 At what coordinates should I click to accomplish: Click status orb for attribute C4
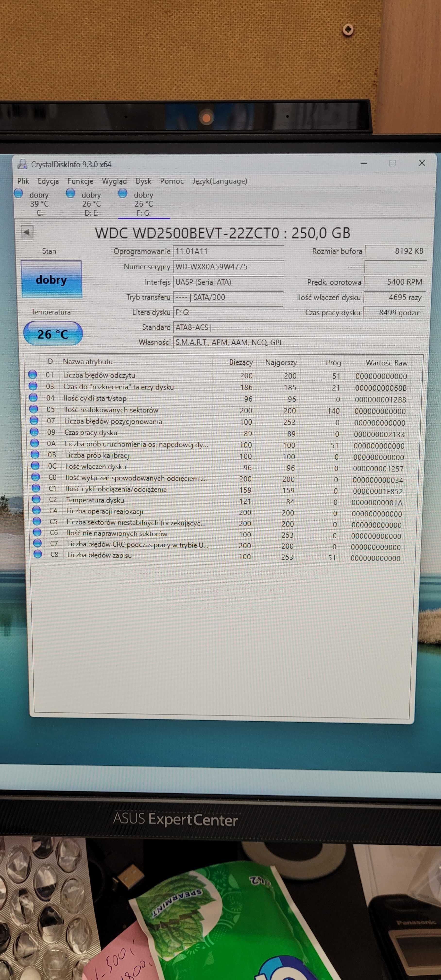(x=37, y=510)
